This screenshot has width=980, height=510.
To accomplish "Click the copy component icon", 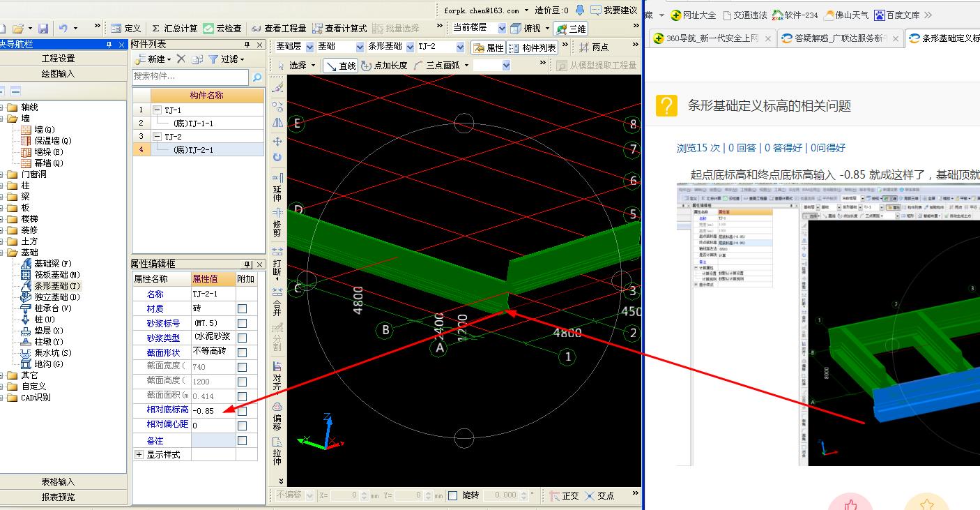I will coord(197,59).
